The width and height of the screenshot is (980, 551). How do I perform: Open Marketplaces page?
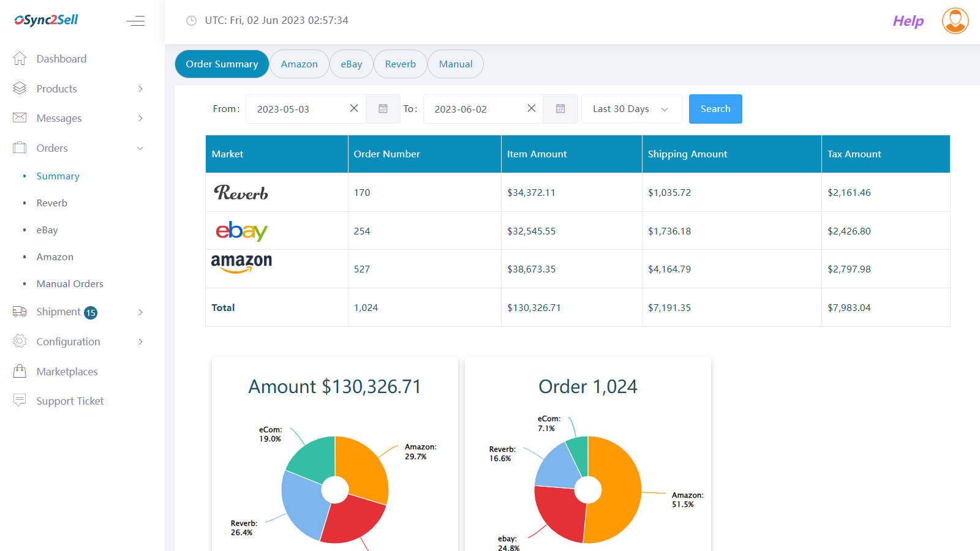tap(67, 372)
